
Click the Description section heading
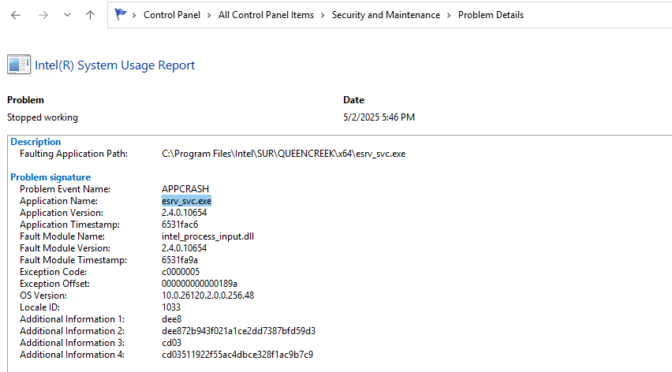click(x=36, y=142)
